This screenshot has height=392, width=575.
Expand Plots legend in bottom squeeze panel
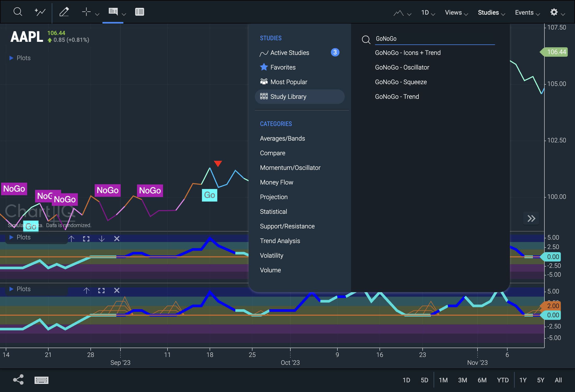(x=20, y=289)
